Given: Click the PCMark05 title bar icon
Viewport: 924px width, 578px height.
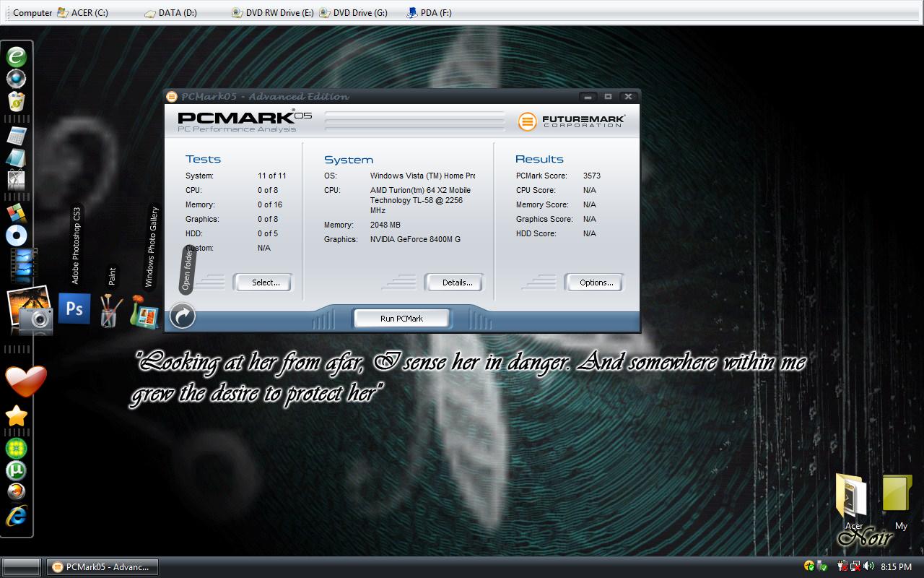Looking at the screenshot, I should [x=172, y=96].
